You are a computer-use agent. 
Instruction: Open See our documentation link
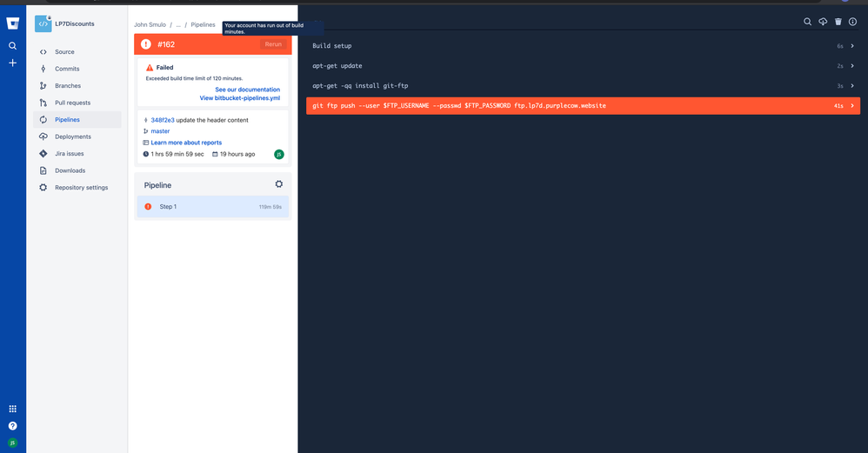tap(248, 90)
